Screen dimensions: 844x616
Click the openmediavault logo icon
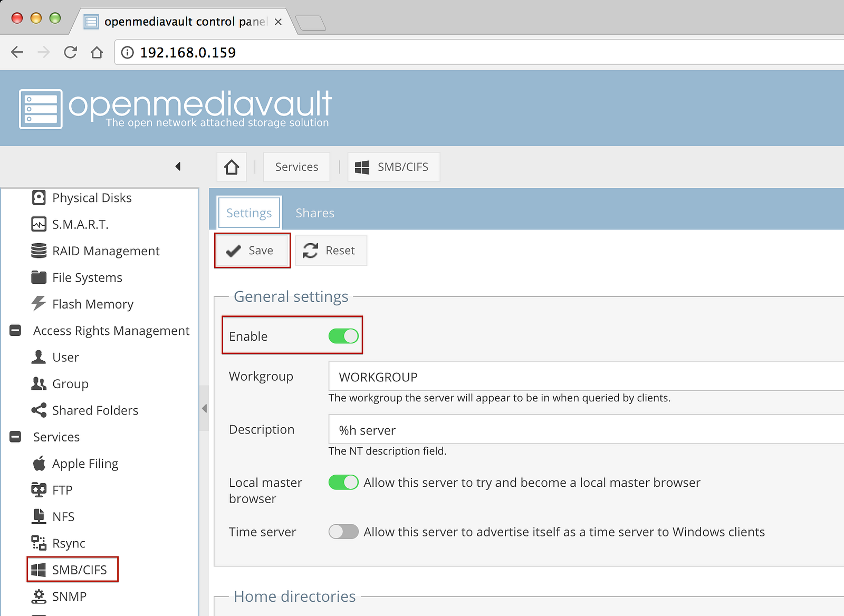[41, 109]
